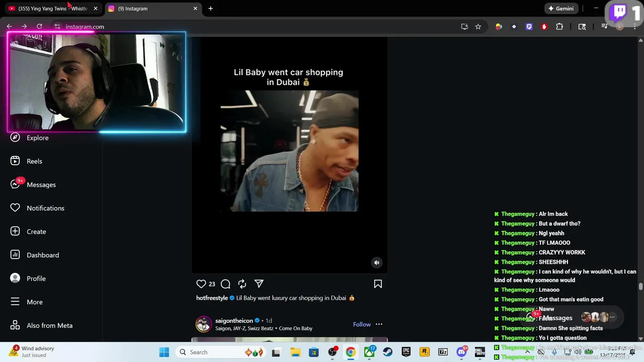Image resolution: width=644 pixels, height=362 pixels.
Task: Close the YouTube tab
Action: (96, 9)
